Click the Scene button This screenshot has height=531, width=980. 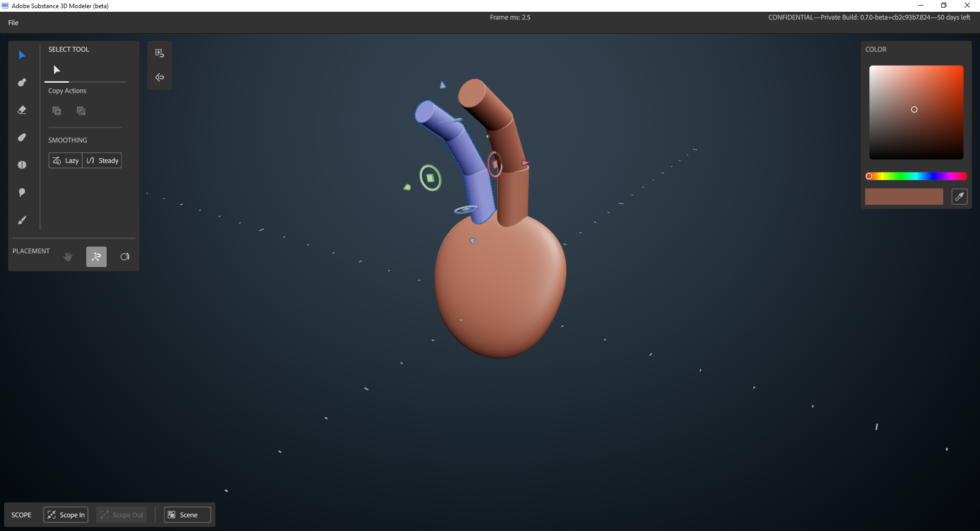pos(187,515)
